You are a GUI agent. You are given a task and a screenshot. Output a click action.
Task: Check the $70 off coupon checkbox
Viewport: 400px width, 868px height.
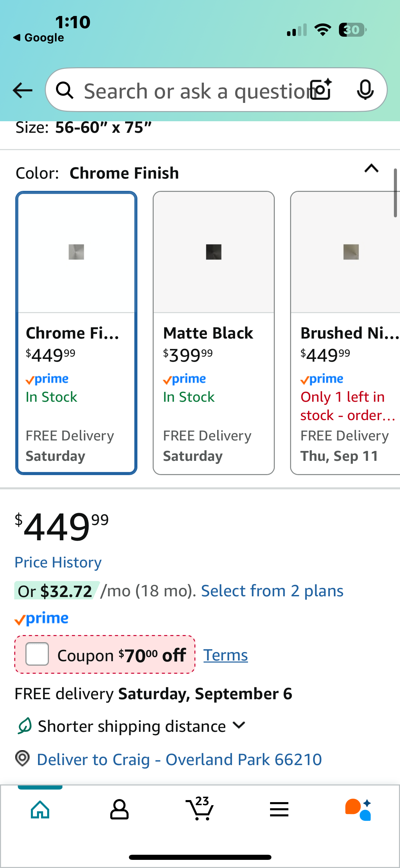coord(37,654)
